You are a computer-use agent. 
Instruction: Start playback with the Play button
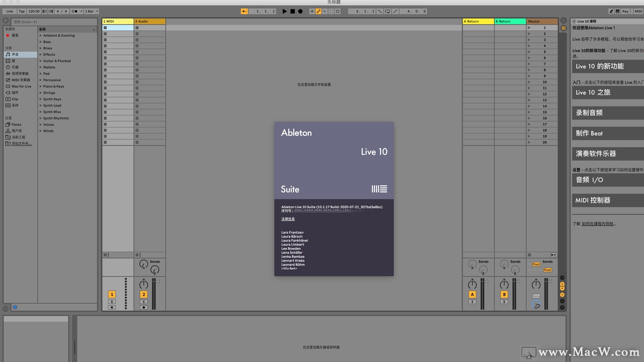[284, 11]
